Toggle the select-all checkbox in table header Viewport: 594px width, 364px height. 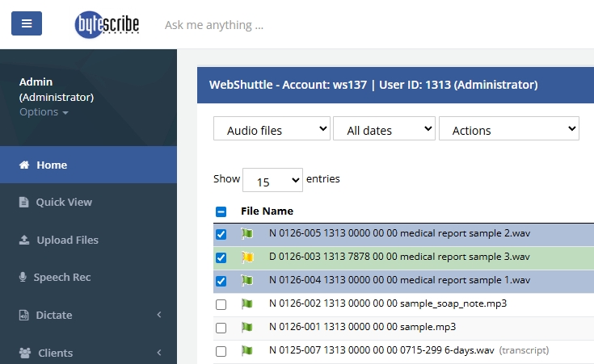coord(221,211)
